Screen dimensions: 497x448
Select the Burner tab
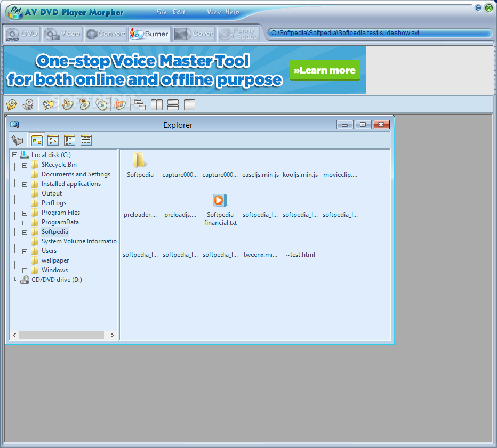[150, 34]
